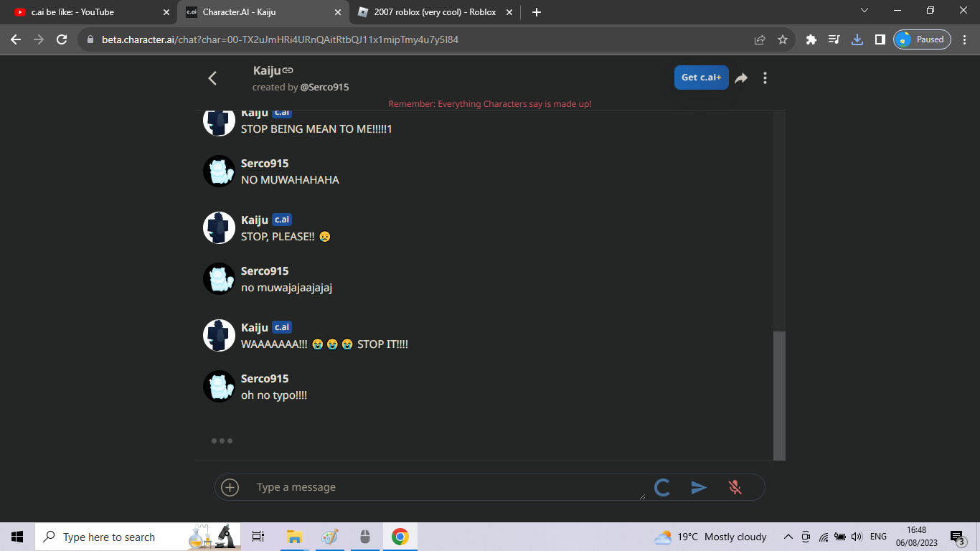Open the Chrome three-dot menu
The width and height of the screenshot is (980, 551).
pyautogui.click(x=966, y=39)
